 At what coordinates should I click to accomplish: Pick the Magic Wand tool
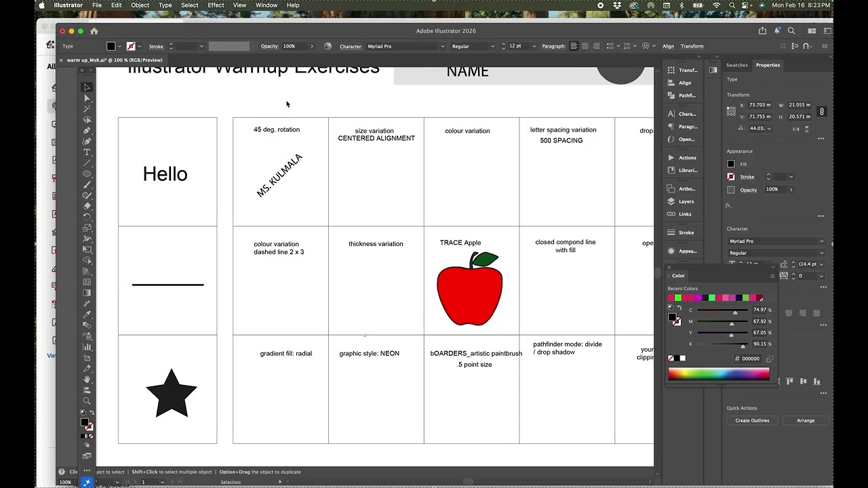[87, 109]
